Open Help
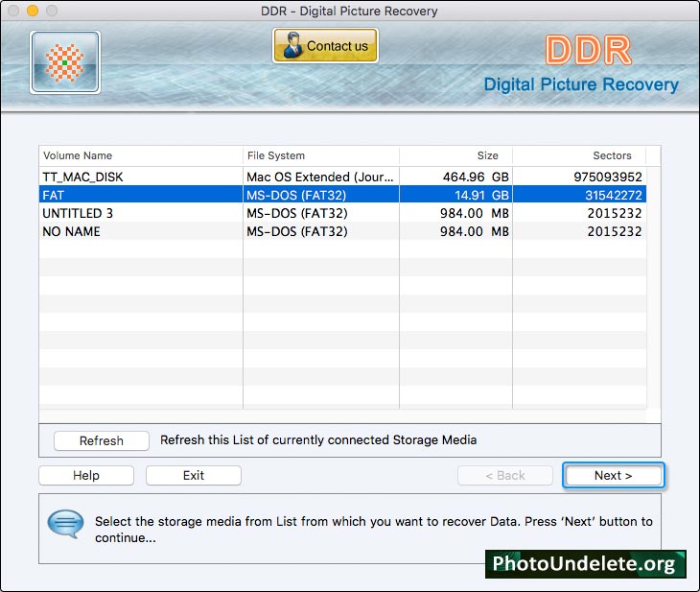The image size is (700, 592). tap(86, 475)
